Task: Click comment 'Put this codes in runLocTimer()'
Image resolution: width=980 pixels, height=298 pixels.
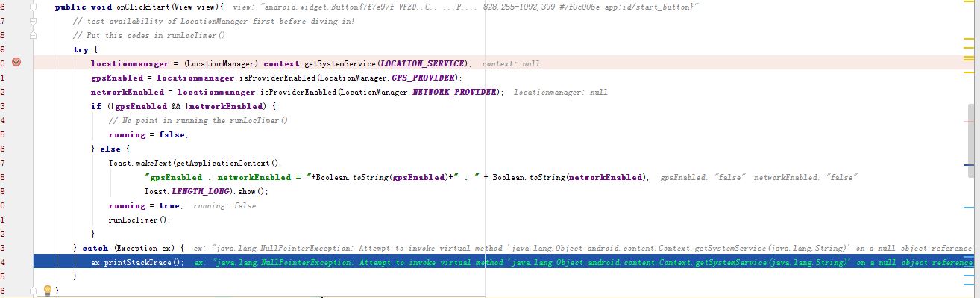Action: 149,35
